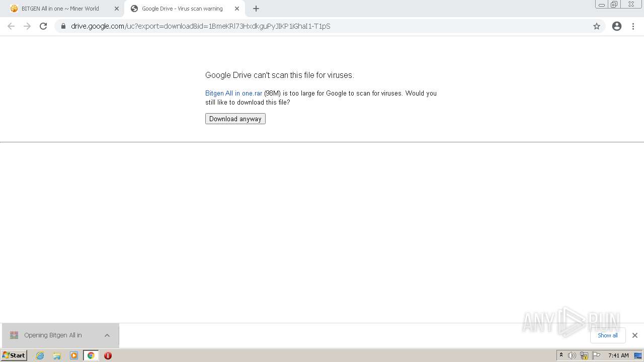Open the network status tray icon

click(x=584, y=355)
